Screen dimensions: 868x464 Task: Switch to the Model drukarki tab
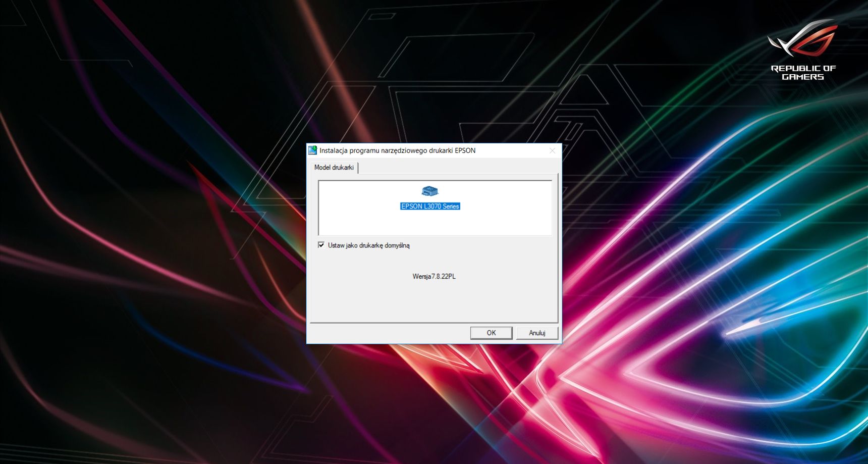click(334, 167)
